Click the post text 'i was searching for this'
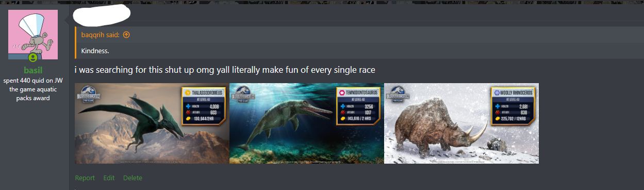 (119, 70)
